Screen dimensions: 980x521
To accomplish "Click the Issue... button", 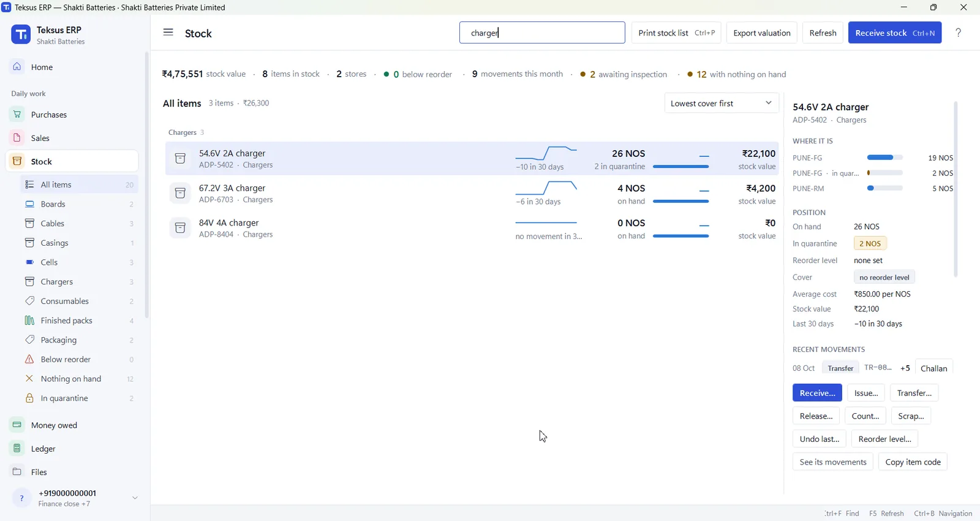I will (x=866, y=393).
